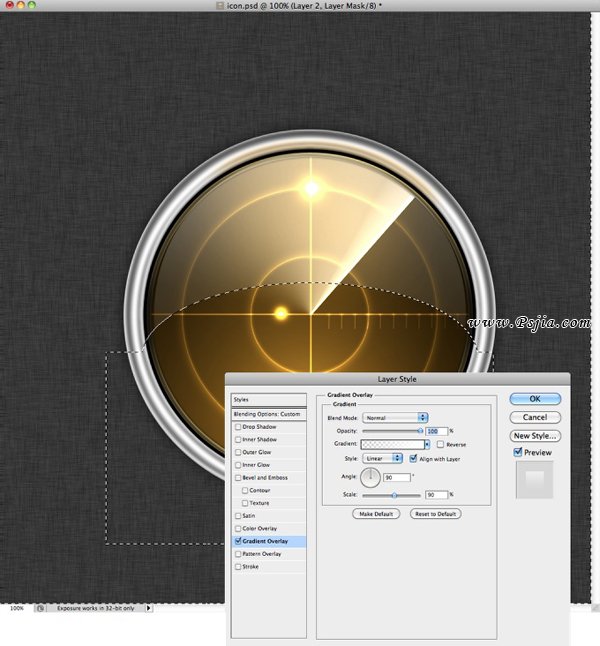Uncheck the Align with Layer option
The image size is (600, 646).
pyautogui.click(x=413, y=458)
